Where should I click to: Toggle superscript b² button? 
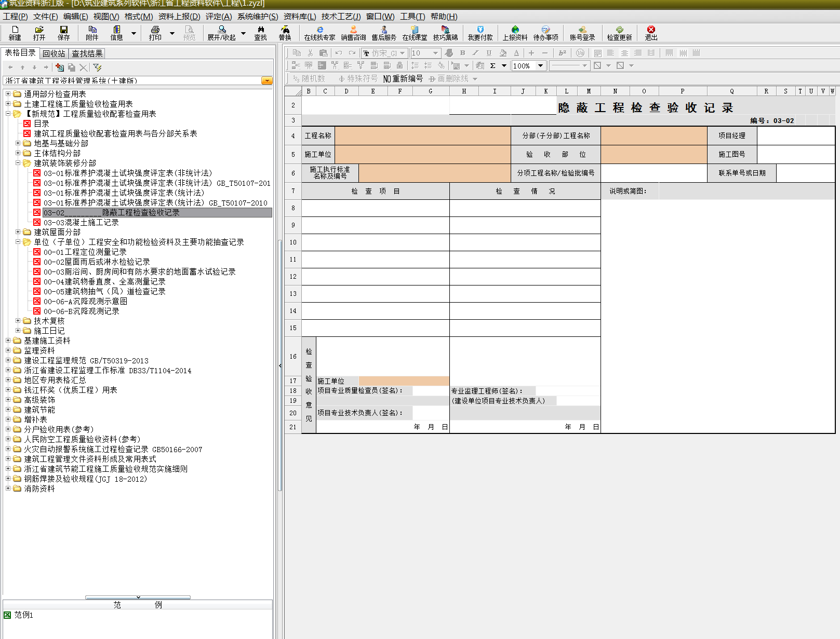coord(563,53)
